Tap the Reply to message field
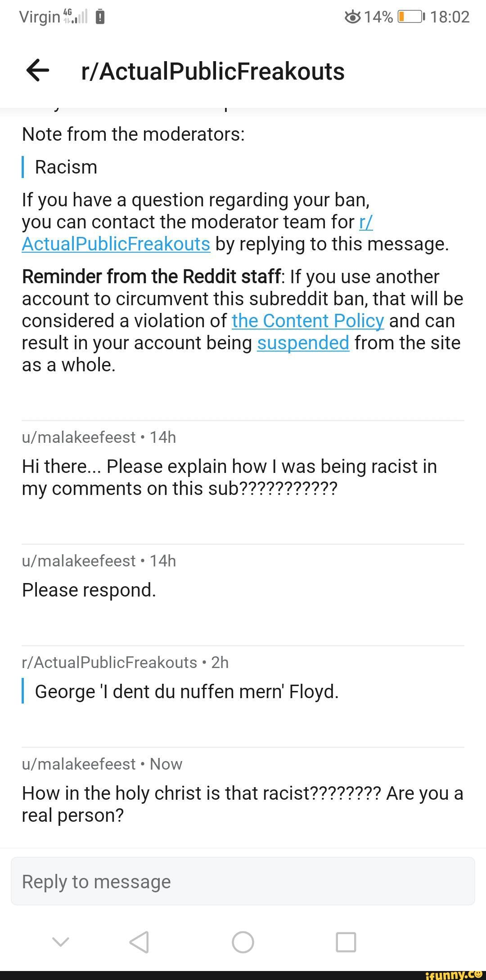The image size is (486, 980). (x=243, y=882)
